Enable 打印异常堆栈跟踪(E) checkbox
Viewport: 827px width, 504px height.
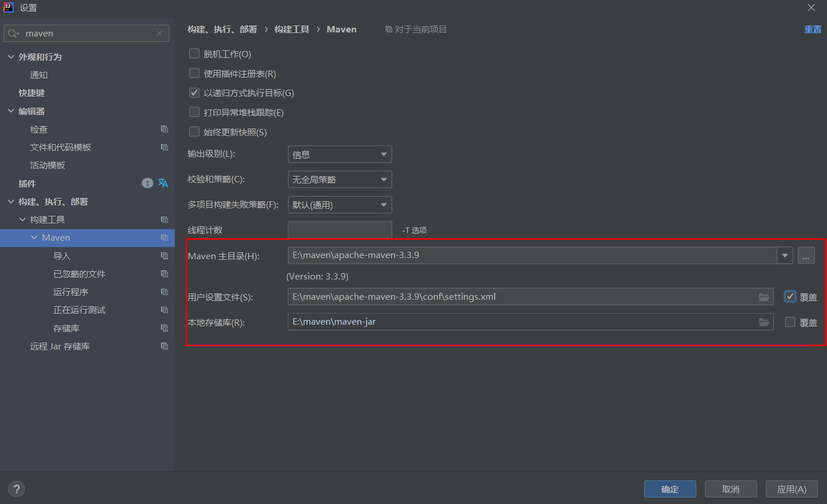click(x=195, y=112)
